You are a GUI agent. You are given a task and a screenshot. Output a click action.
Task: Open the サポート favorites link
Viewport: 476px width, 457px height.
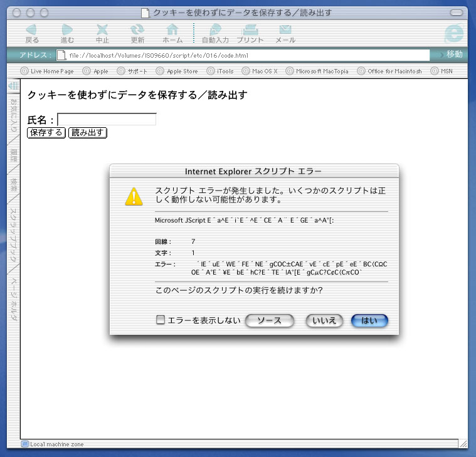(x=132, y=71)
